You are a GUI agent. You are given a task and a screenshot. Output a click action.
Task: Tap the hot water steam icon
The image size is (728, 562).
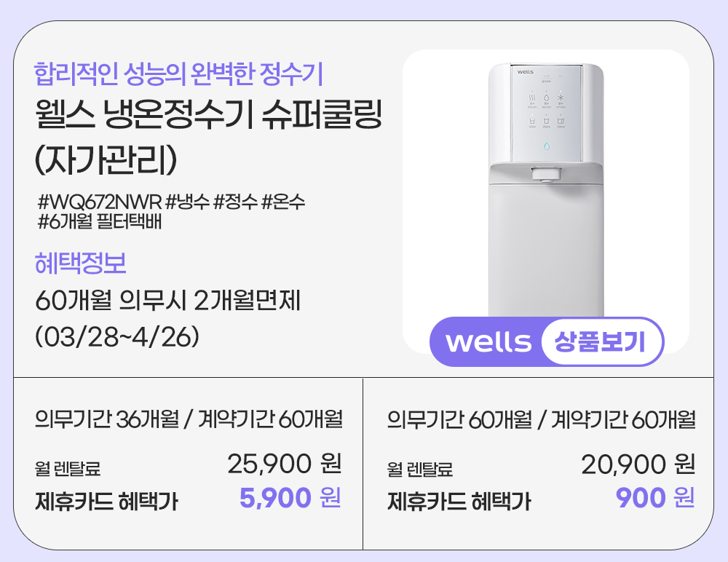click(532, 97)
